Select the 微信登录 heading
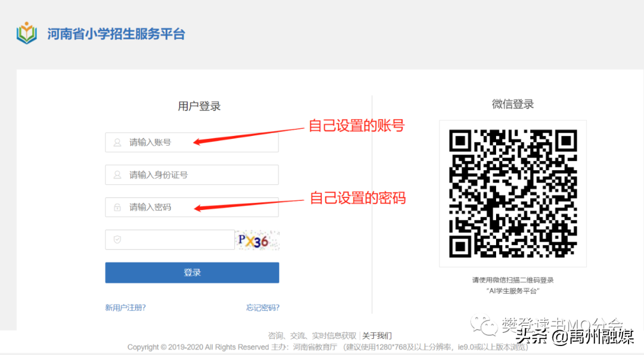 click(513, 104)
